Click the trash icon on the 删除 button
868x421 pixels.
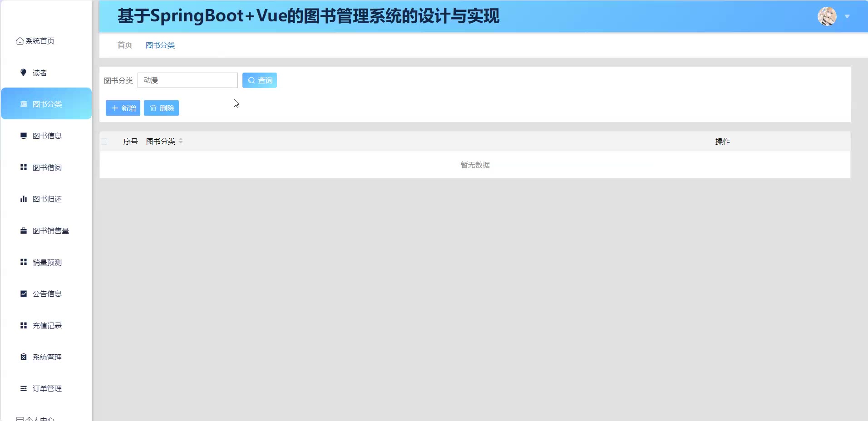pyautogui.click(x=153, y=108)
